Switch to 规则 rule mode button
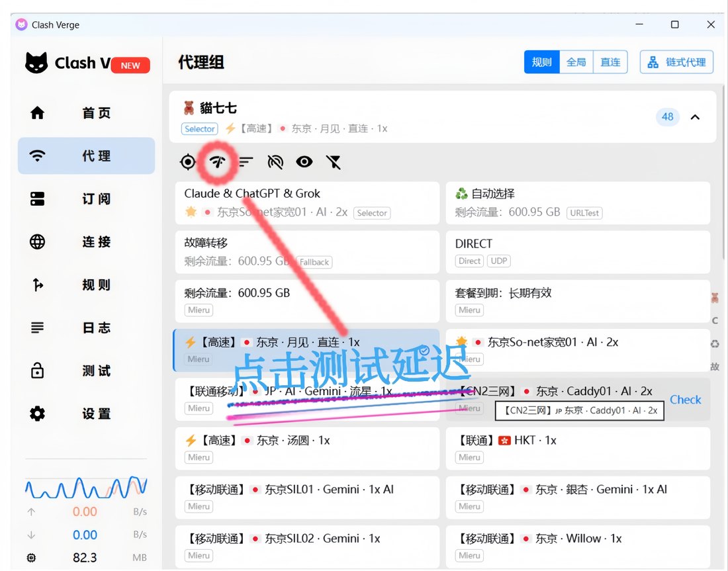728x571 pixels. click(x=542, y=62)
